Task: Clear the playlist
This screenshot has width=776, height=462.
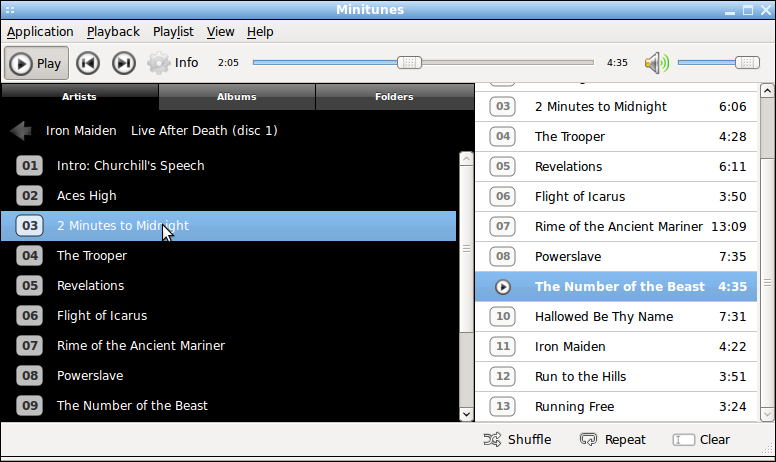Action: click(701, 439)
